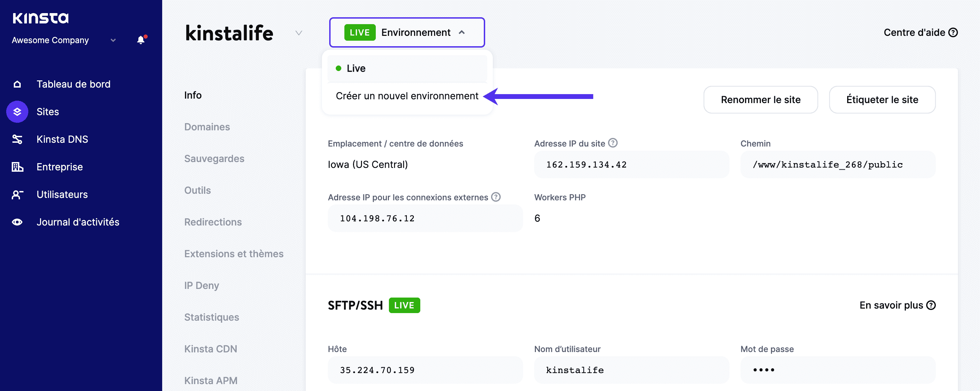Viewport: 980px width, 391px height.
Task: Click the help icon for external connection IP
Action: tap(496, 197)
